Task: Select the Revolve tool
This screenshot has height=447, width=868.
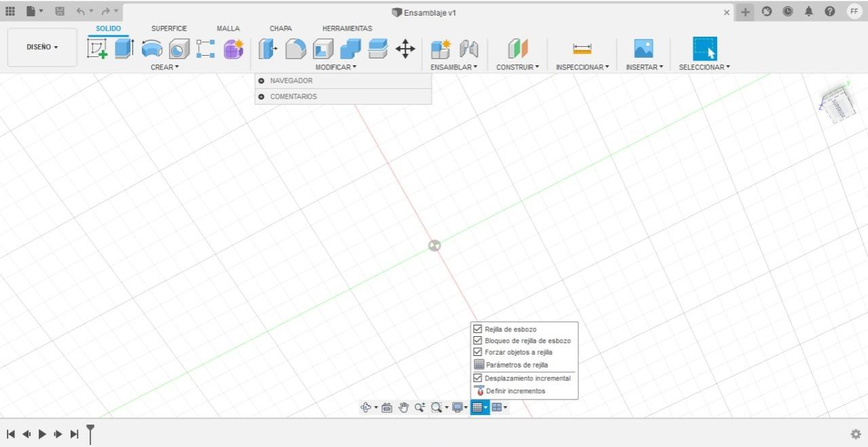Action: 152,49
